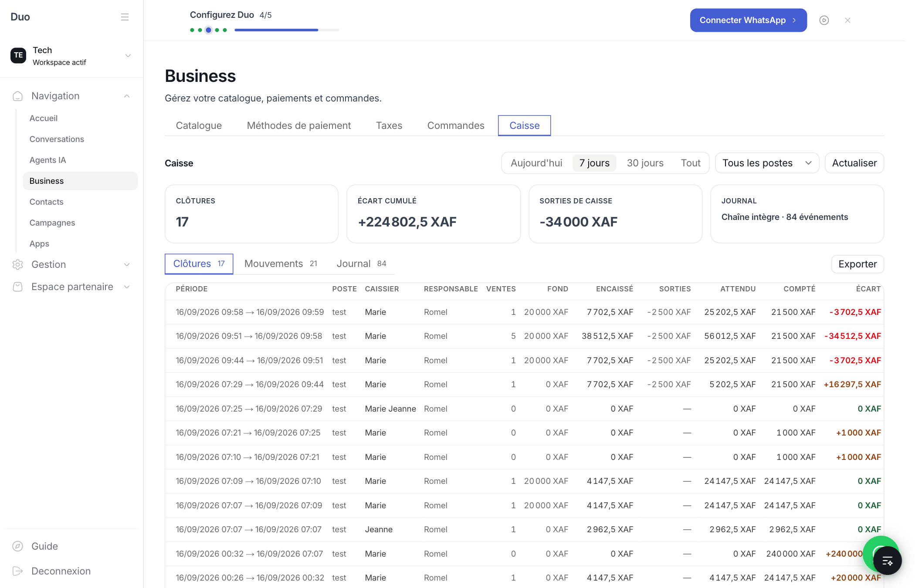
Task: Toggle the sidebar hamburger menu icon
Action: coord(125,17)
